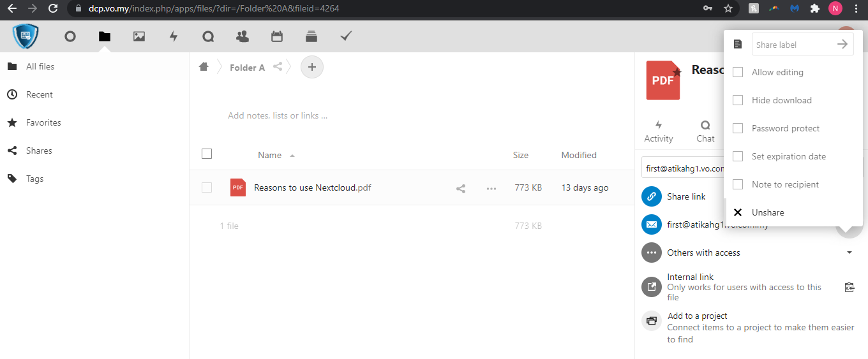The height and width of the screenshot is (359, 868).
Task: Open the Activity lightning icon in top bar
Action: click(x=174, y=36)
